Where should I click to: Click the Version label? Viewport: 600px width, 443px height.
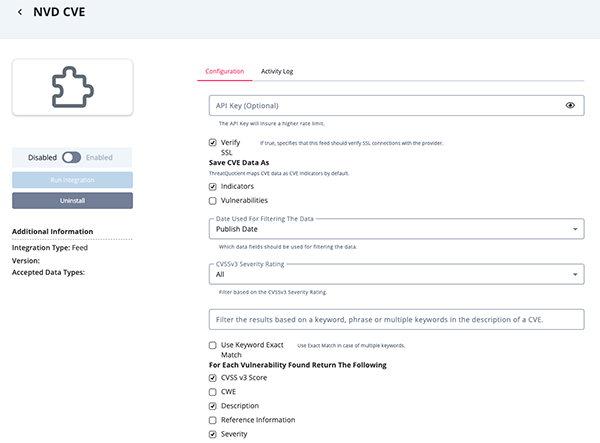pos(26,261)
